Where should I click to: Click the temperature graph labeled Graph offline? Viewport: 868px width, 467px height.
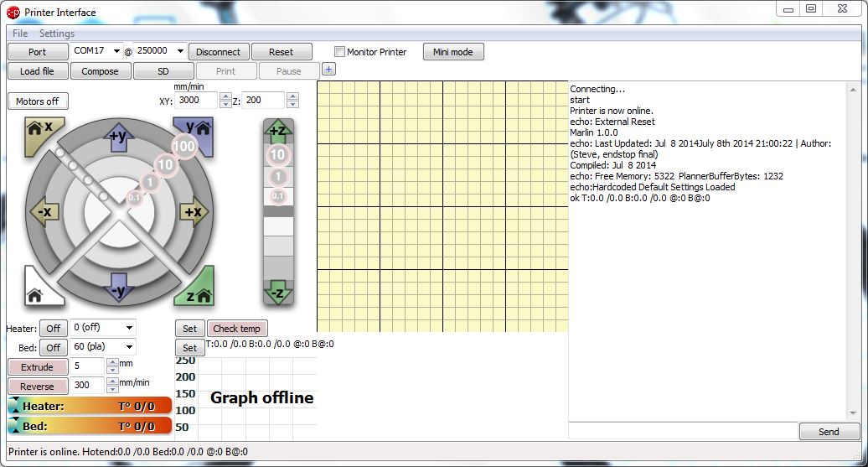(246, 399)
